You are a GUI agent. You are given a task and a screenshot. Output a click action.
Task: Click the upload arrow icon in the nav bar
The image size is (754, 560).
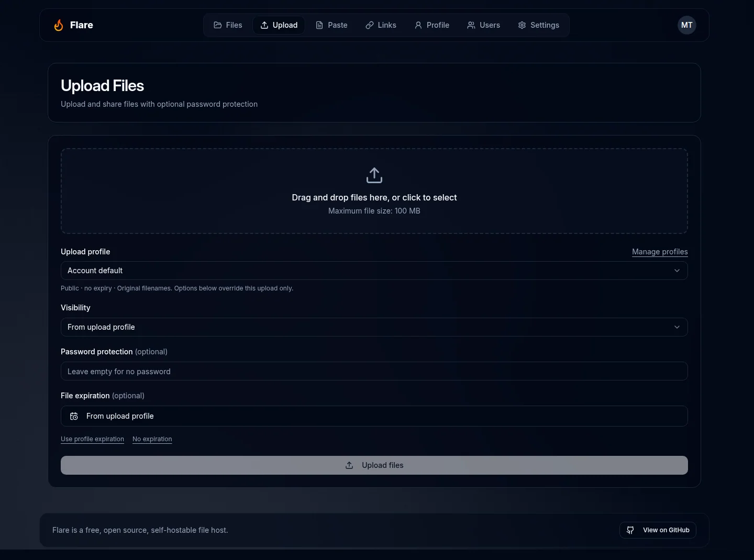pyautogui.click(x=264, y=25)
